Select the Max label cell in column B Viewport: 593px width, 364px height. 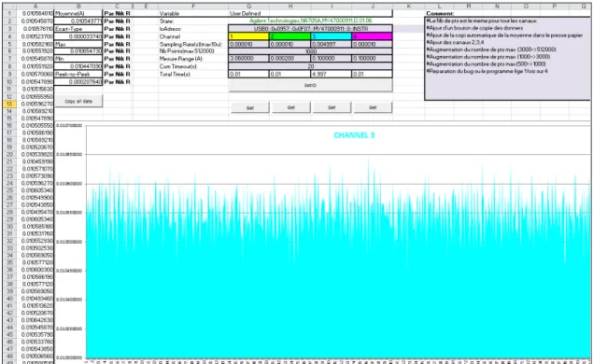coord(78,44)
